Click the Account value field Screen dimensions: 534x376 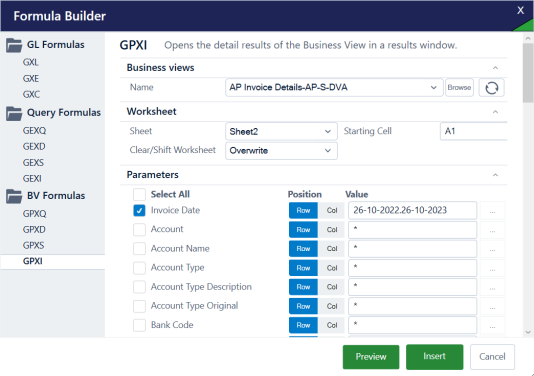pyautogui.click(x=412, y=230)
